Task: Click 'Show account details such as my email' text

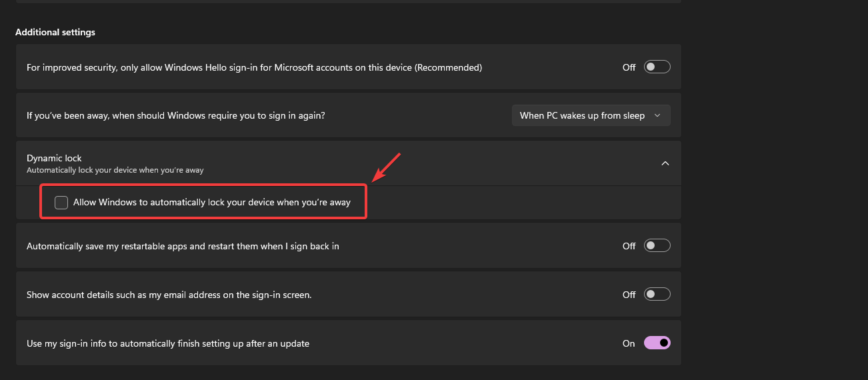Action: pyautogui.click(x=169, y=294)
